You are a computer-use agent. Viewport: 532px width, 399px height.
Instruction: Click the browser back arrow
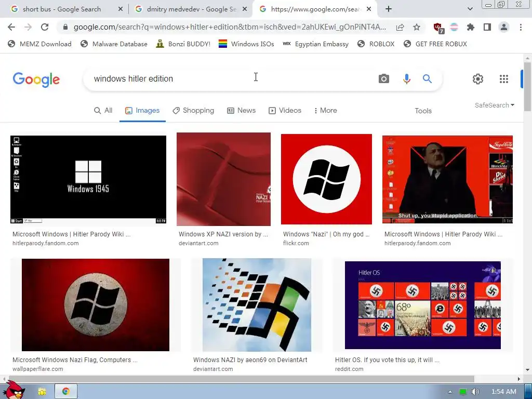(x=11, y=27)
